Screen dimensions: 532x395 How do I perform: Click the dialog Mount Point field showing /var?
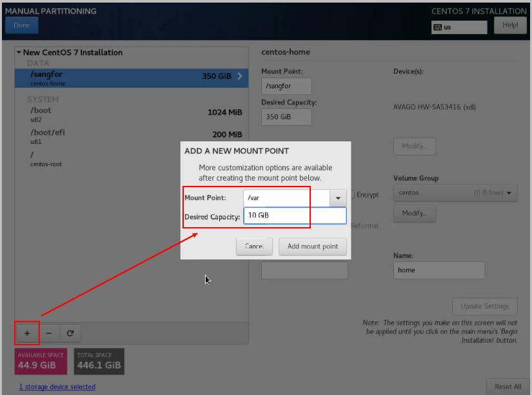(x=286, y=198)
